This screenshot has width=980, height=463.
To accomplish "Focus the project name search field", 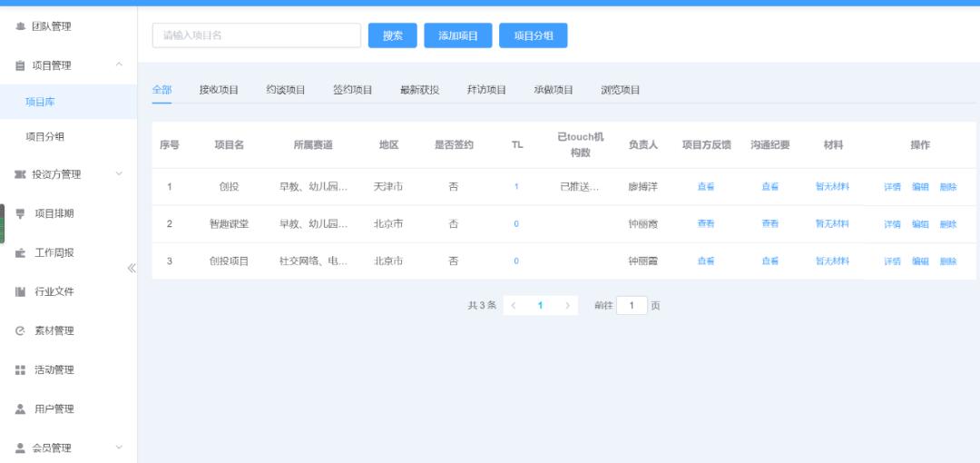I will click(x=256, y=35).
